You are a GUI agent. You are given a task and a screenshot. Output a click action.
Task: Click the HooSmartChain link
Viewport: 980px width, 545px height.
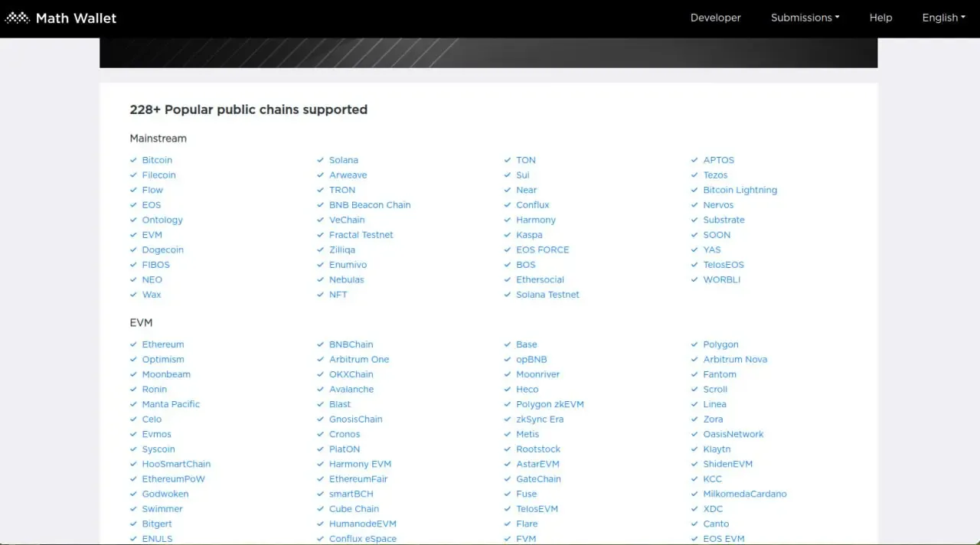coord(176,464)
